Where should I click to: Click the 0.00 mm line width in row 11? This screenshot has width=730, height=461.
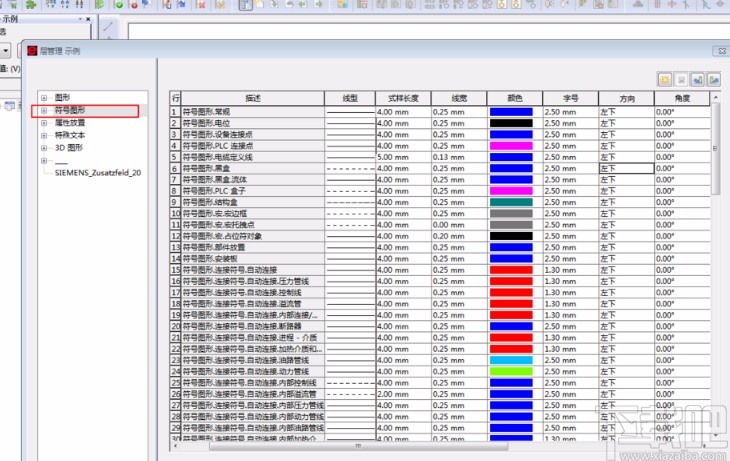[x=459, y=224]
